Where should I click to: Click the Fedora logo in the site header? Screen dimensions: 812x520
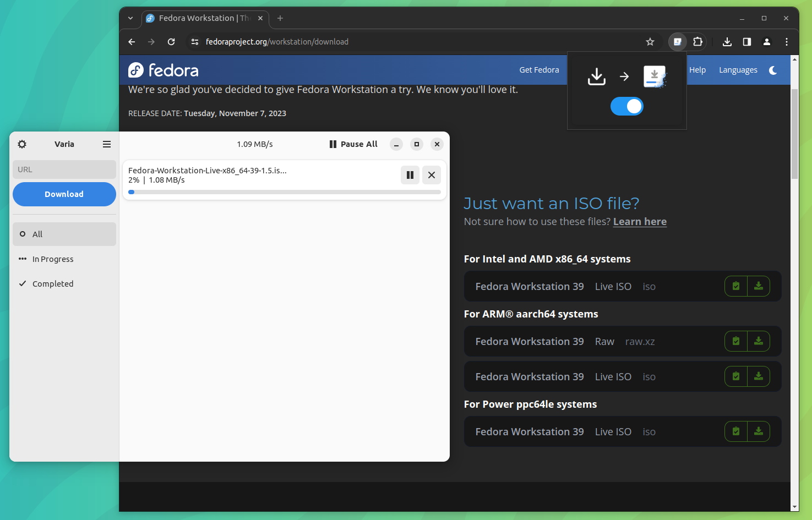coord(164,70)
